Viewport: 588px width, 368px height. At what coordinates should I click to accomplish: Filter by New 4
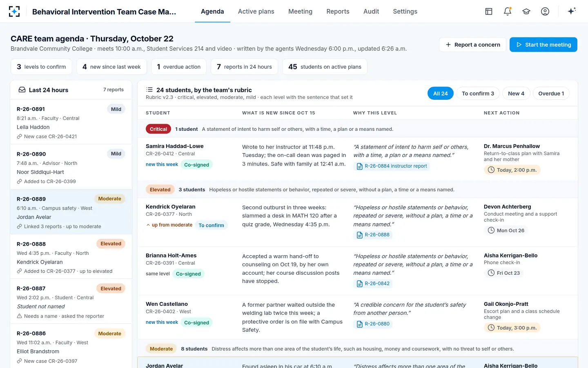point(516,94)
